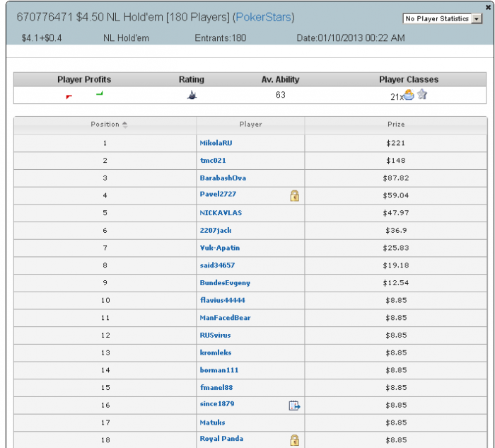This screenshot has width=495, height=448.
Task: Click the $25.83 prize cell
Action: (x=396, y=248)
